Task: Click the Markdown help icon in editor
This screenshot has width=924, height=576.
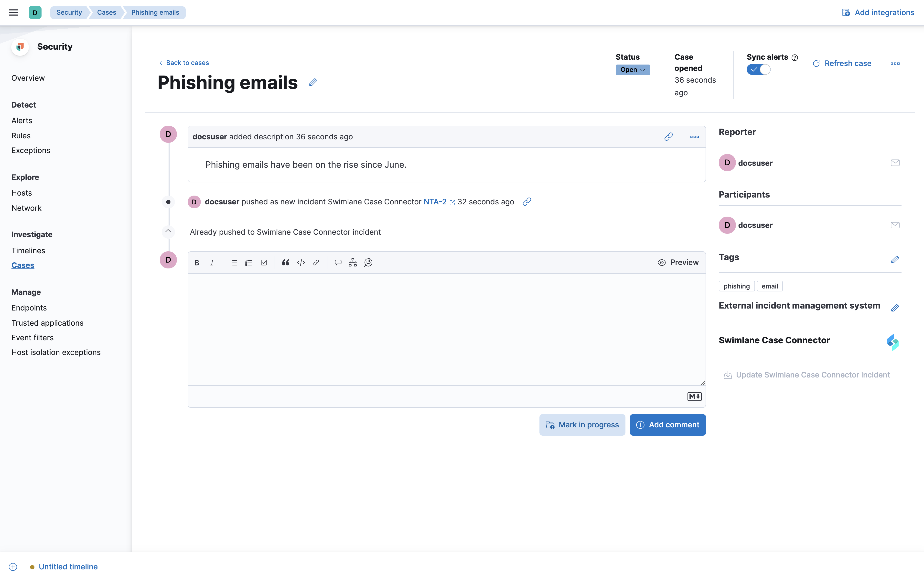Action: (x=694, y=397)
